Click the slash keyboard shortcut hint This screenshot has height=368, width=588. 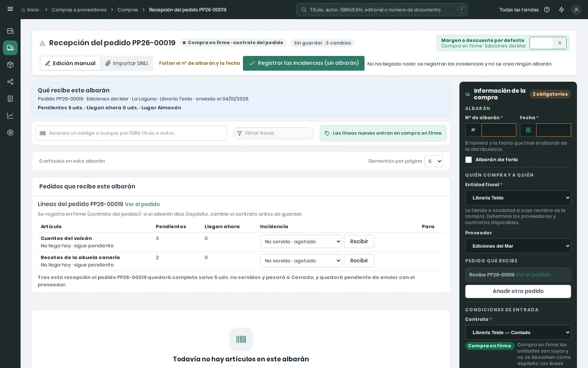tap(462, 10)
